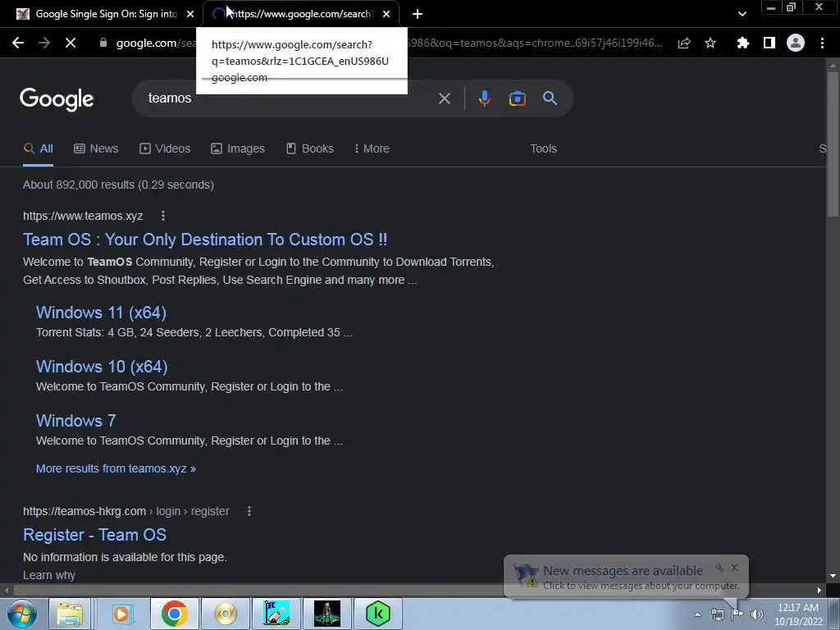Open Windows 10 (x64) sitelink
The height and width of the screenshot is (630, 840).
pyautogui.click(x=102, y=367)
